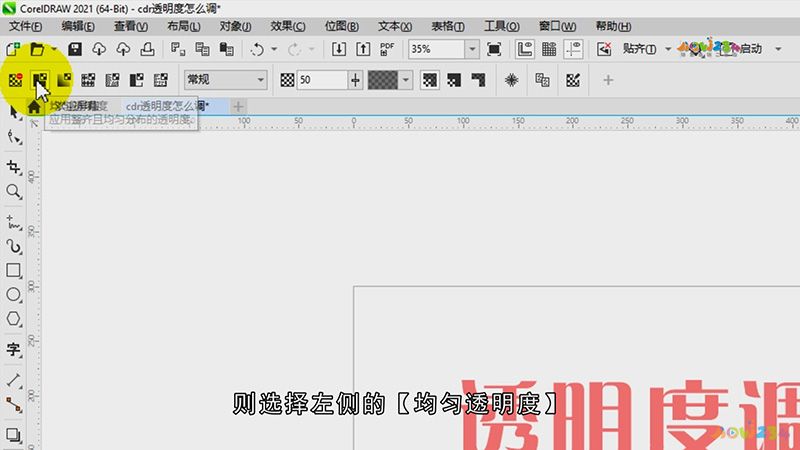Select Fountain transparency option
Image resolution: width=800 pixels, height=450 pixels.
[x=64, y=80]
